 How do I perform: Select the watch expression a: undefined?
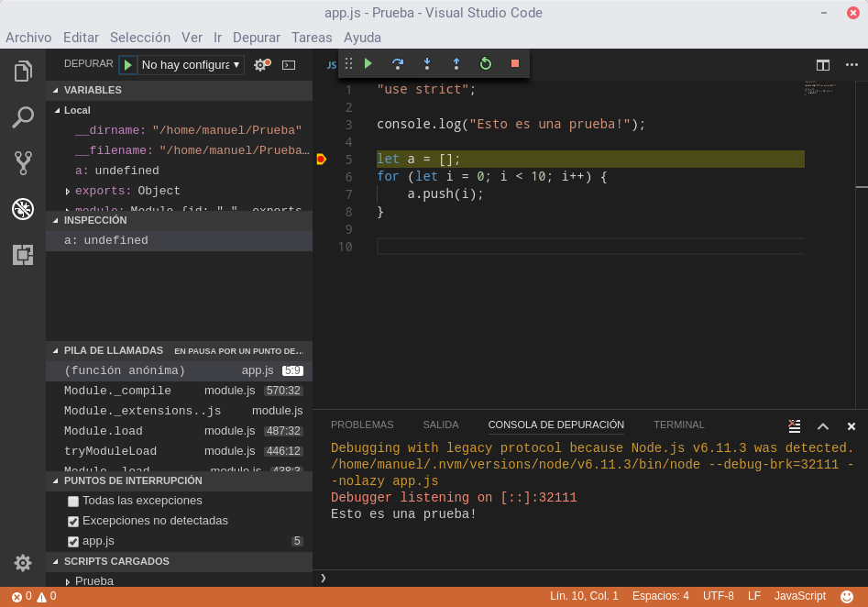[180, 240]
